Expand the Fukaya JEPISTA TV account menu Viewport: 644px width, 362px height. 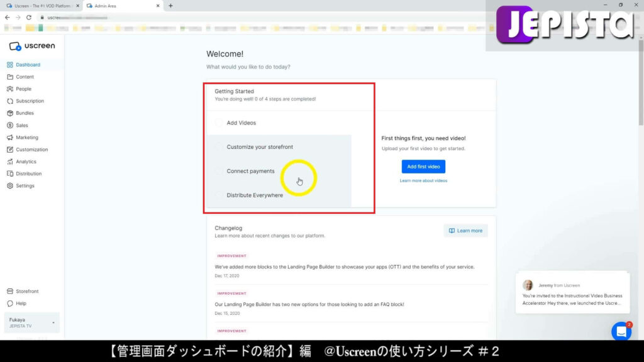[31, 322]
